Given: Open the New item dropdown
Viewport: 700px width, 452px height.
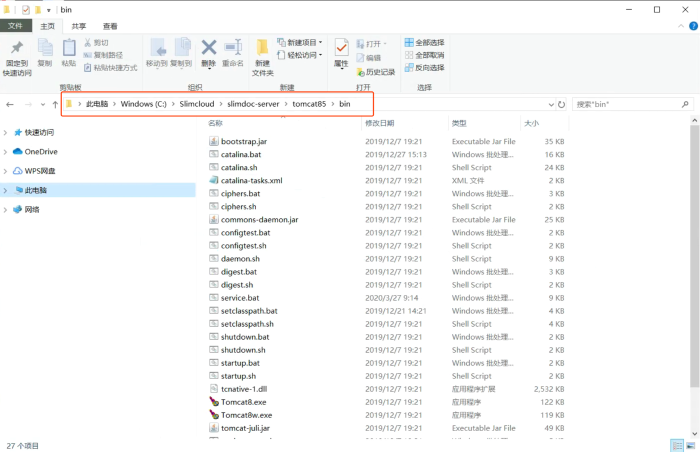Looking at the screenshot, I should click(300, 42).
